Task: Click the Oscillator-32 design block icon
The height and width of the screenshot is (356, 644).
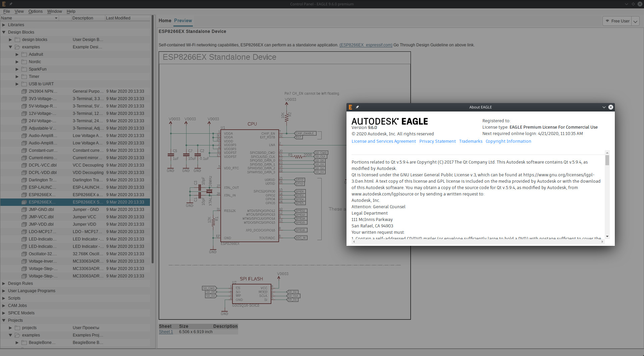Action: (24, 254)
